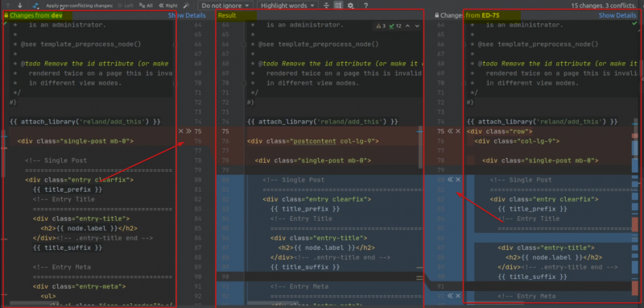Click Show Details in the ED-75 pane

(617, 15)
